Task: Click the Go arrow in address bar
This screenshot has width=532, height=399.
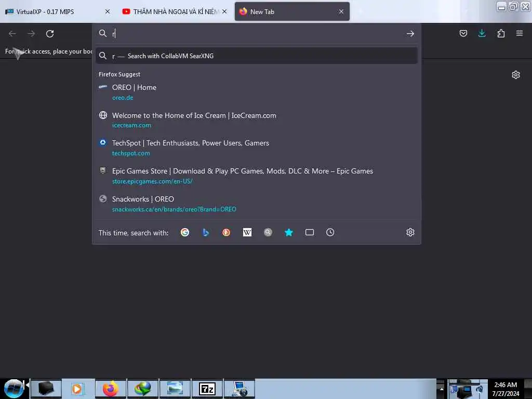Action: 410,34
